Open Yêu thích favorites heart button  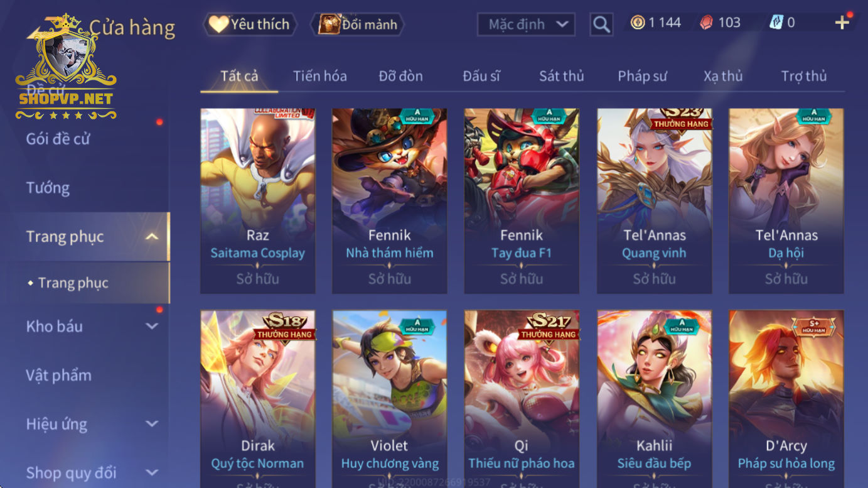(250, 24)
